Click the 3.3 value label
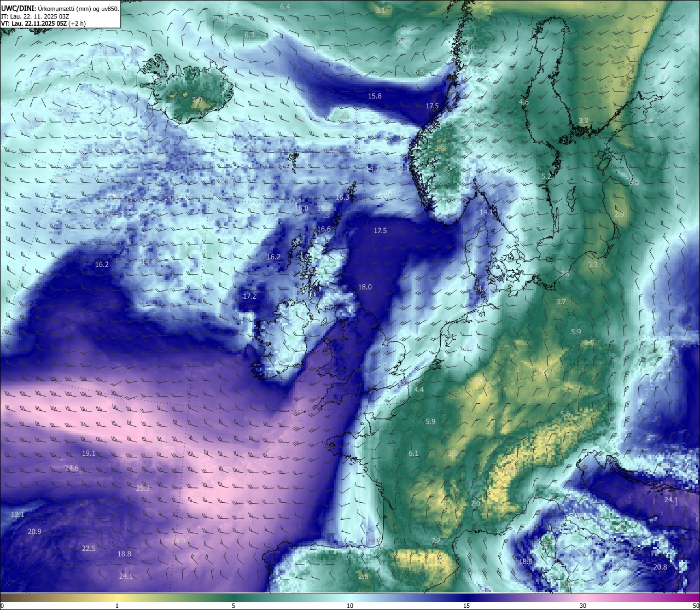 pyautogui.click(x=593, y=264)
